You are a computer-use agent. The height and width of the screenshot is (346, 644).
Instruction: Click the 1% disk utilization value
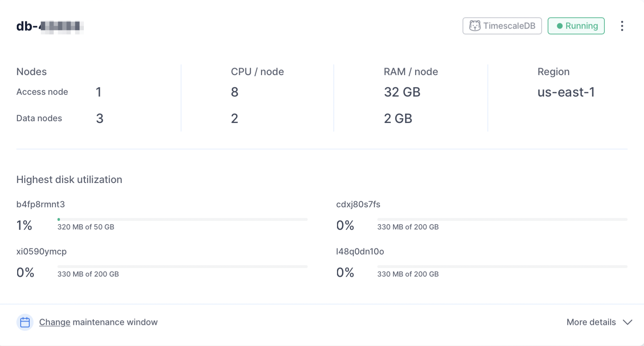pos(24,225)
